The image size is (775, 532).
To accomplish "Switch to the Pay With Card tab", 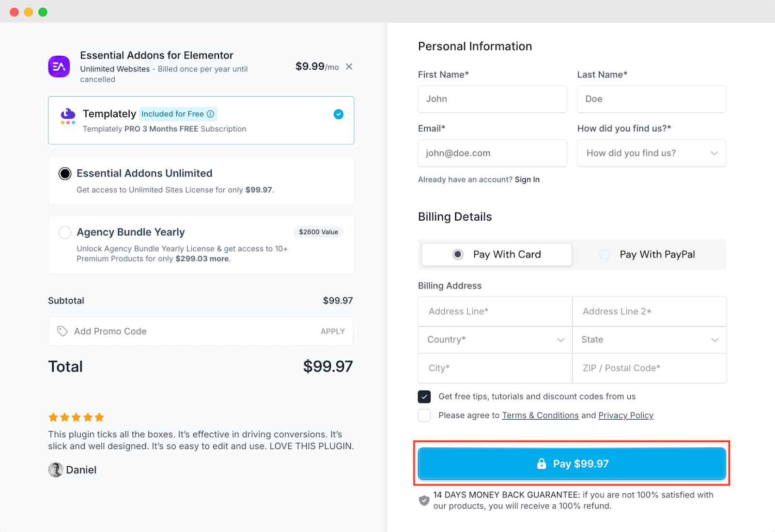I will click(x=497, y=255).
